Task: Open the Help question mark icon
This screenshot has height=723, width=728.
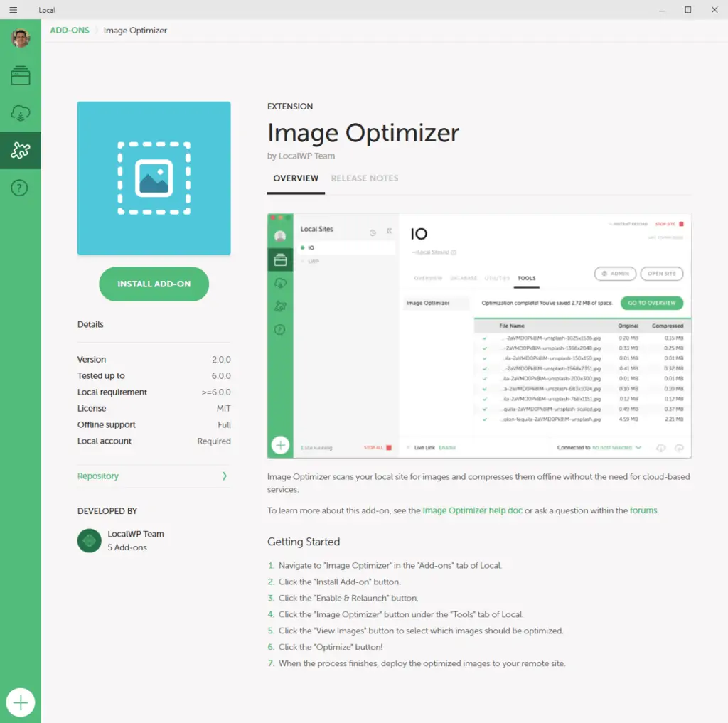Action: [19, 188]
